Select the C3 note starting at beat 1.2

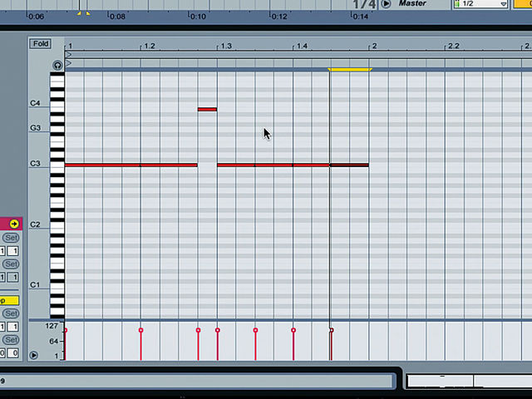169,165
